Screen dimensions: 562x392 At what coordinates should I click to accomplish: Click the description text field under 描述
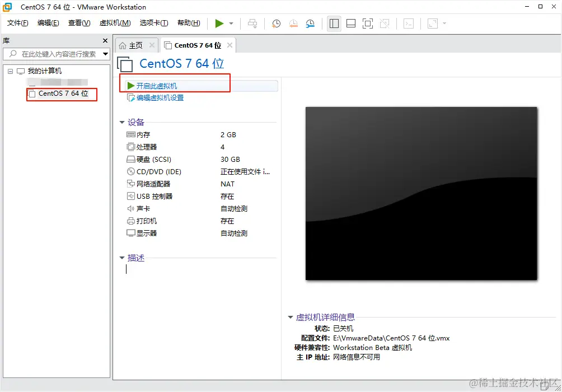point(201,269)
